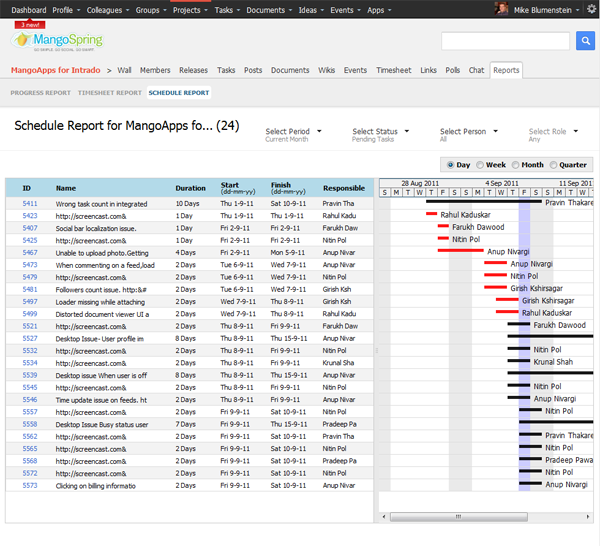Select the Day view radio button
Viewport: 600px width, 546px height.
click(450, 165)
